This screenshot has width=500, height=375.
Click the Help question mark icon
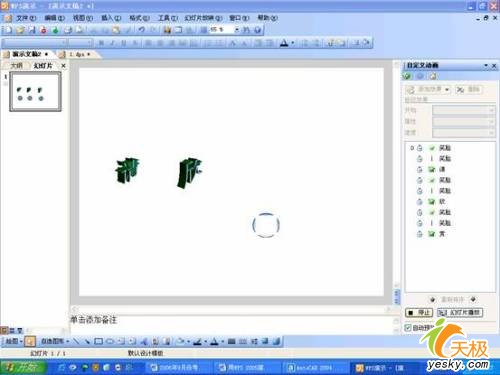coord(257,30)
